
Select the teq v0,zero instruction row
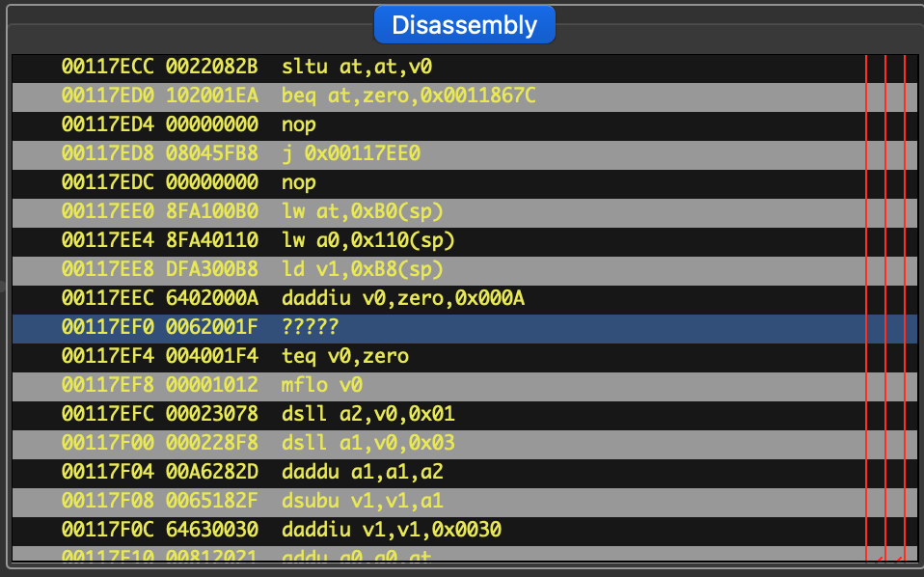[x=345, y=356]
